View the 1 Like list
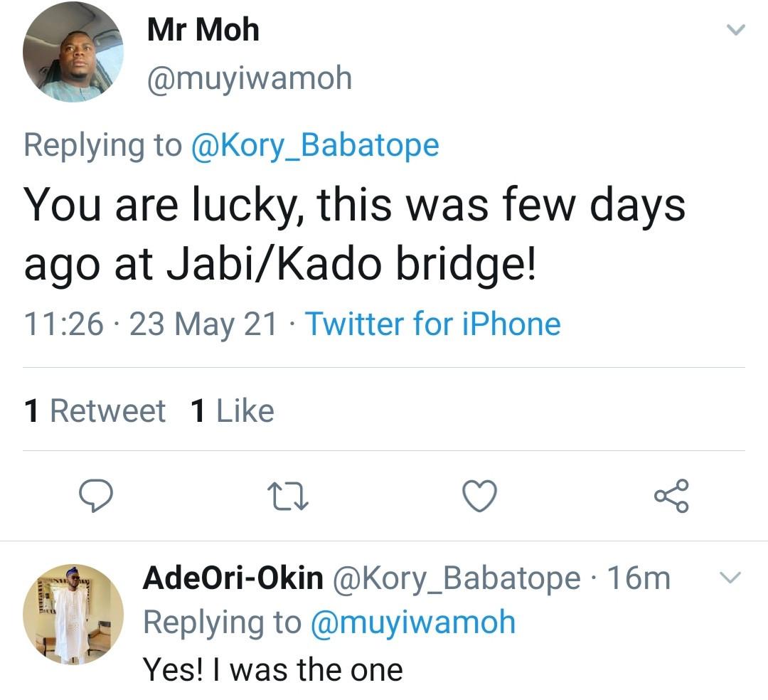The height and width of the screenshot is (700, 768). (x=233, y=411)
